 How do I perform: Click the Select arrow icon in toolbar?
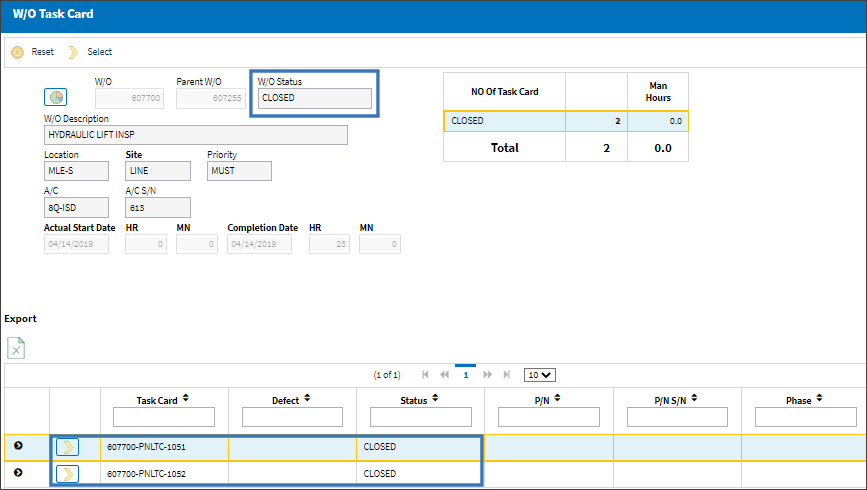pyautogui.click(x=73, y=52)
